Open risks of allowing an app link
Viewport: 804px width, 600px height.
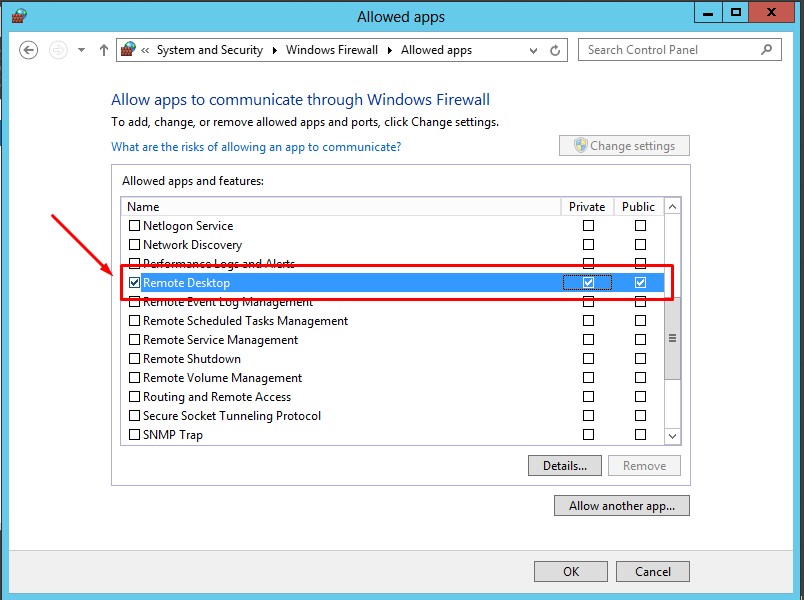[x=256, y=147]
